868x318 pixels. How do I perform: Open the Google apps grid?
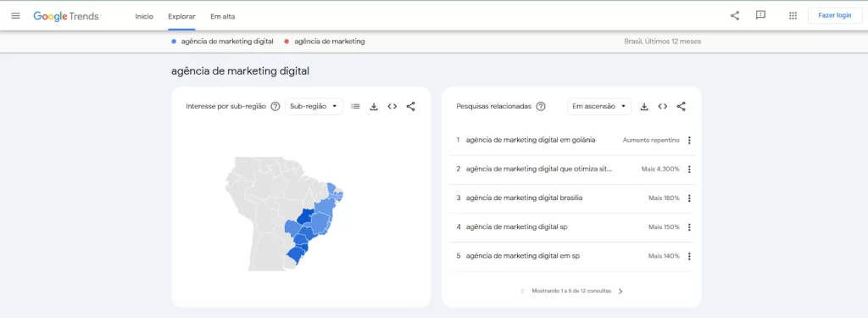[793, 15]
